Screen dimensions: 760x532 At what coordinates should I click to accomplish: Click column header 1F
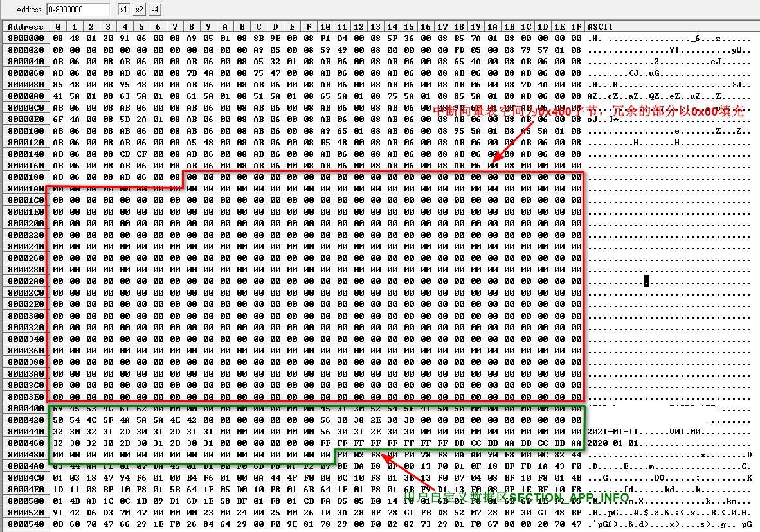point(576,26)
